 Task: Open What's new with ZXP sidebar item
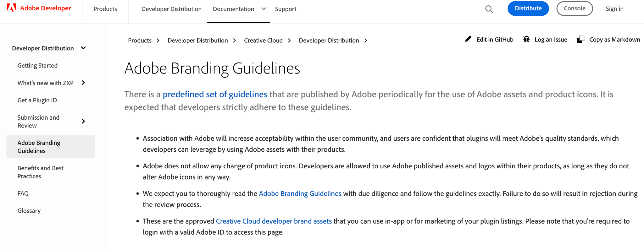(x=46, y=83)
